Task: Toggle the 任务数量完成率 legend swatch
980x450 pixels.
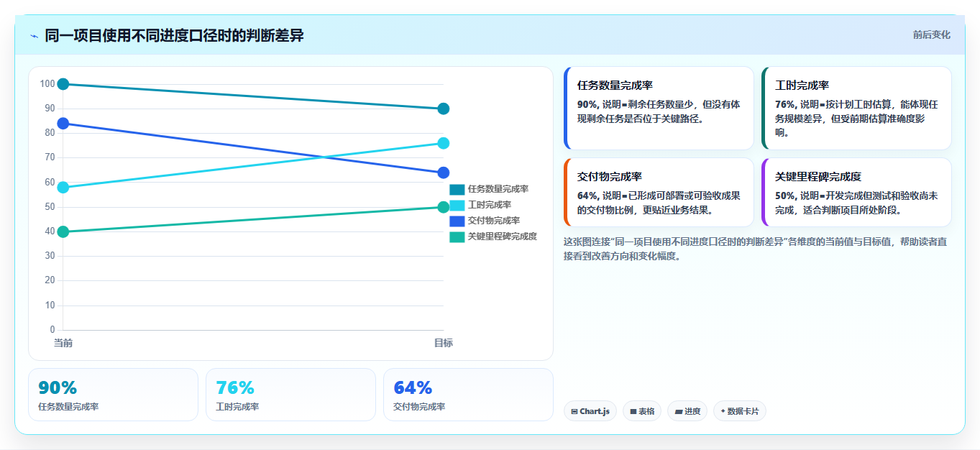Action: point(457,190)
